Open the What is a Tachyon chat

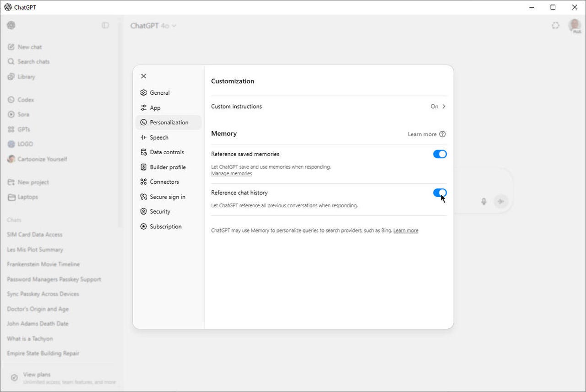pyautogui.click(x=30, y=339)
